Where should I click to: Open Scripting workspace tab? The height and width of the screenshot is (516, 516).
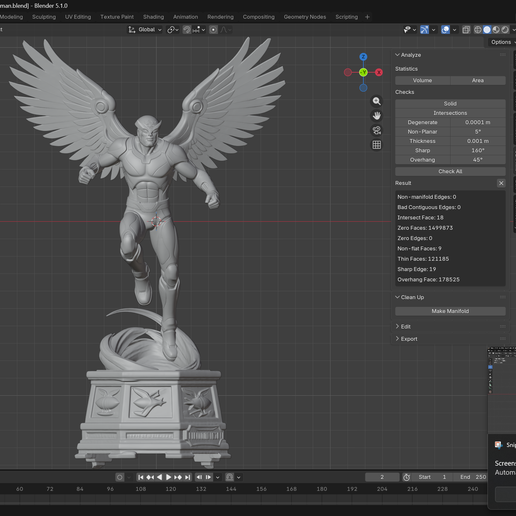click(x=346, y=17)
